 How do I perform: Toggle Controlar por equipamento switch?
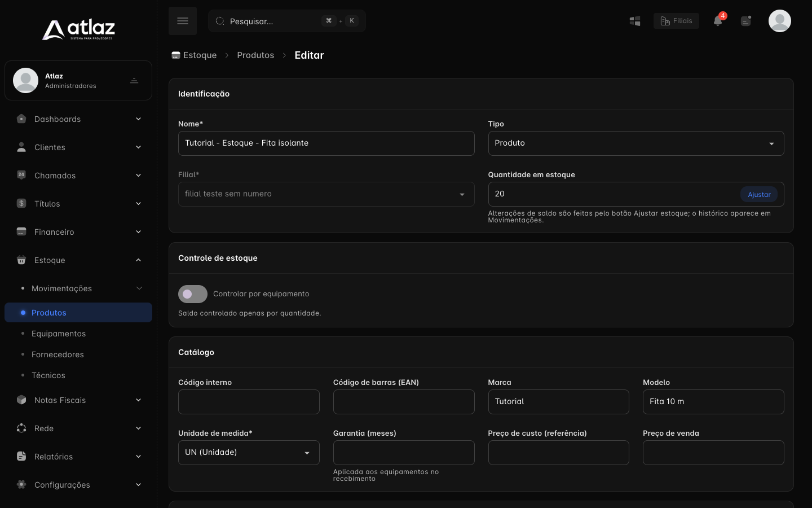193,294
